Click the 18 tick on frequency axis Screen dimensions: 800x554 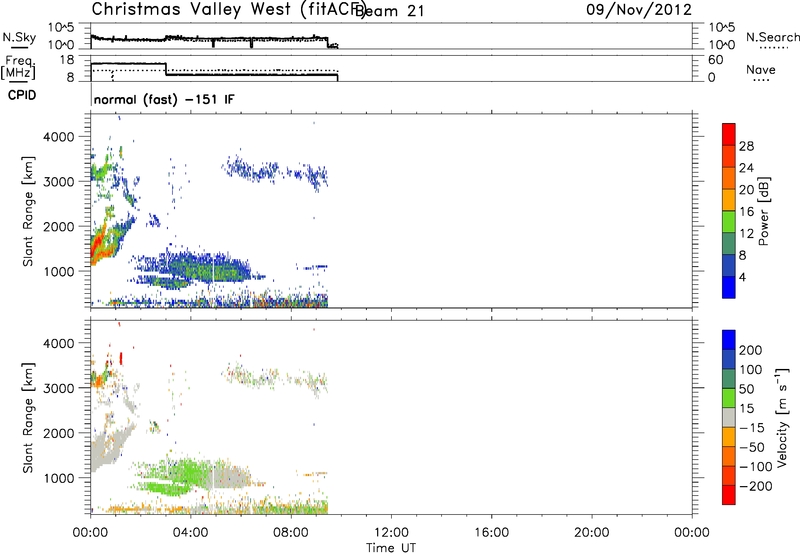point(66,60)
